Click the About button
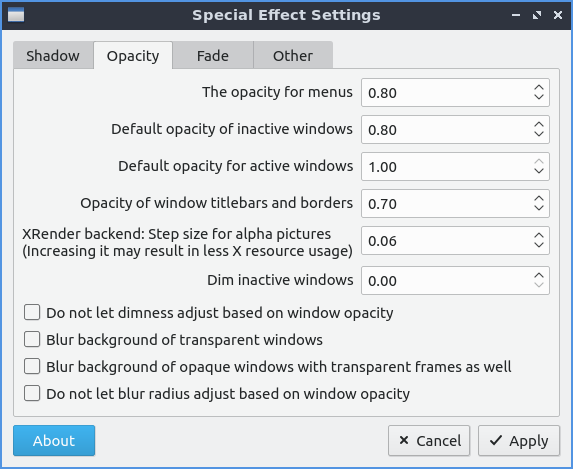Screen dimensions: 573x469 tap(54, 440)
